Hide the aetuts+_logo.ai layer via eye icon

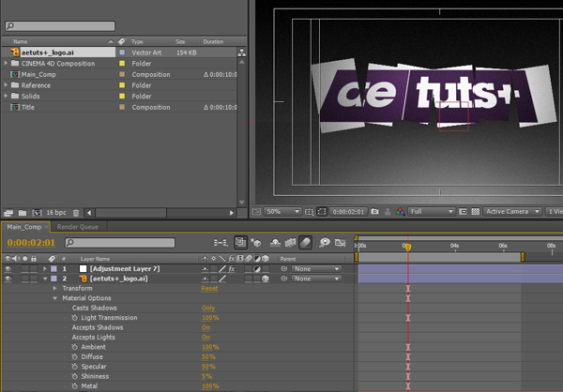[8, 279]
